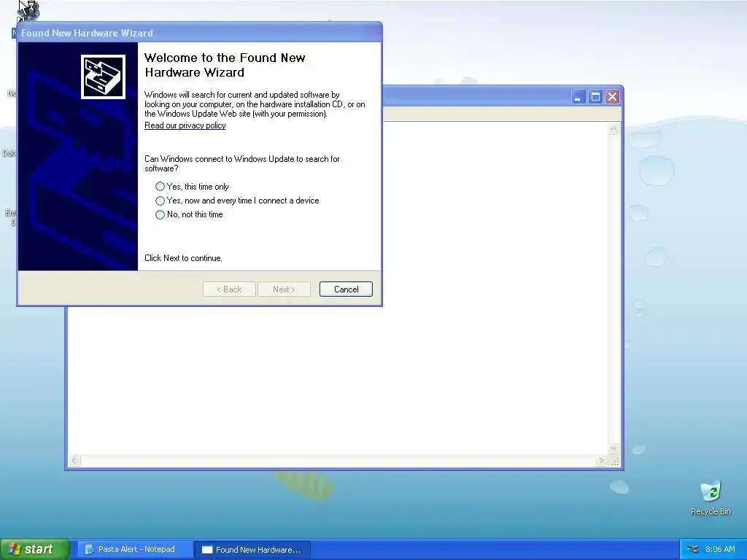
Task: Minimize the Notepad window
Action: [578, 97]
